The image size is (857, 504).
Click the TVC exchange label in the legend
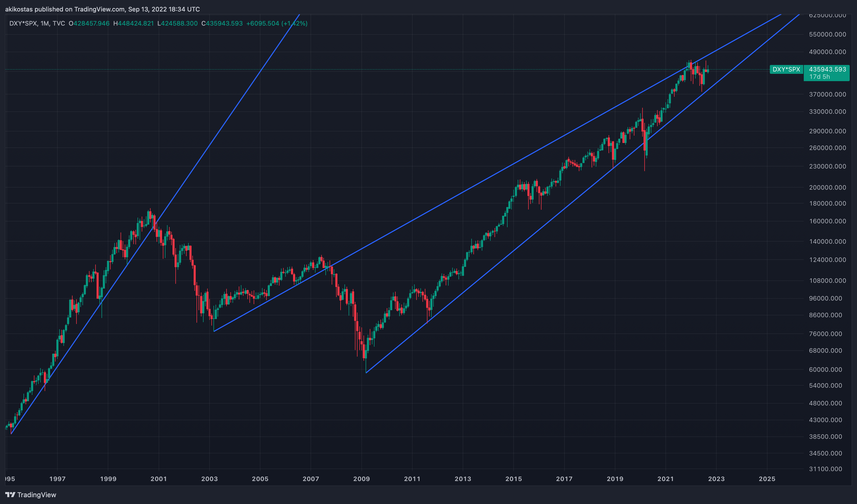click(59, 23)
